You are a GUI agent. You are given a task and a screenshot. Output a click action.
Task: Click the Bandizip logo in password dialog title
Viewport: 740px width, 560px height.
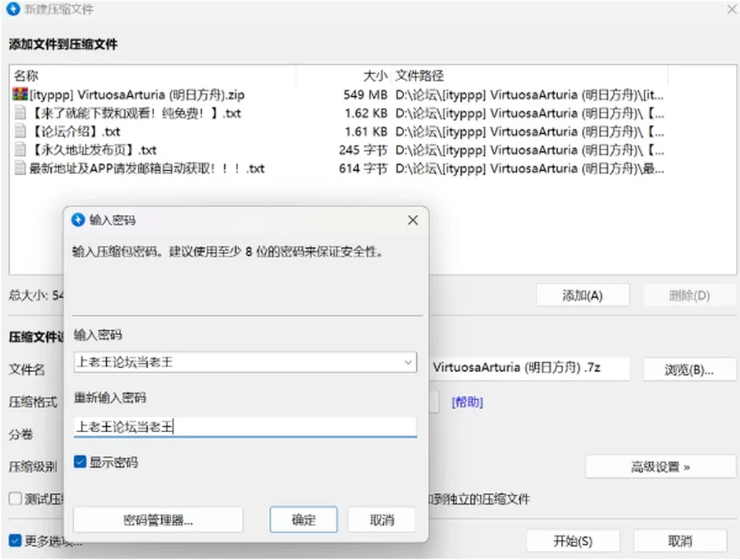click(x=78, y=220)
